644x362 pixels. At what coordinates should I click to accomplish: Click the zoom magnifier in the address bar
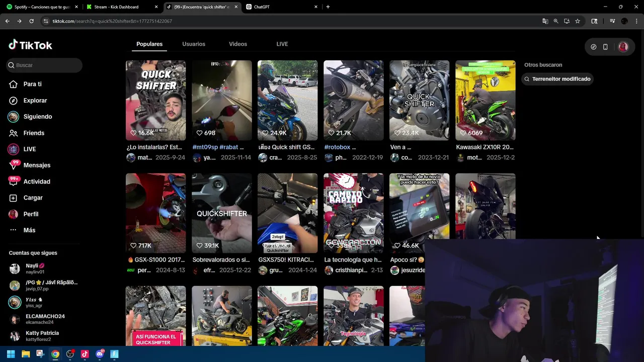556,21
